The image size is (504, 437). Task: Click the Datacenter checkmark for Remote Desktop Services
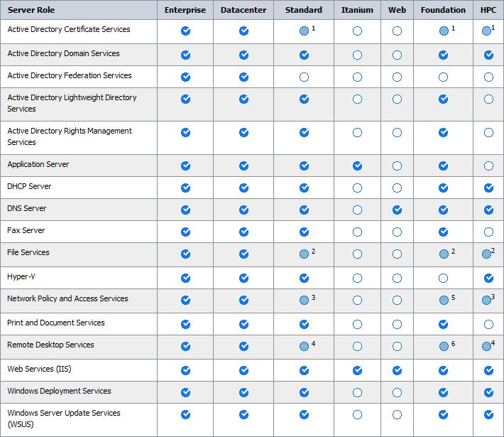pos(243,347)
